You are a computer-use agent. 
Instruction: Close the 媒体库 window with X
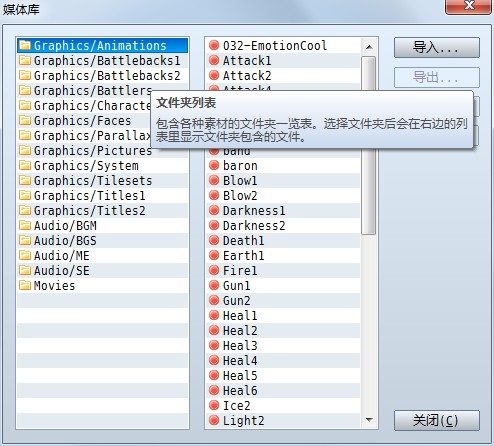[468, 6]
